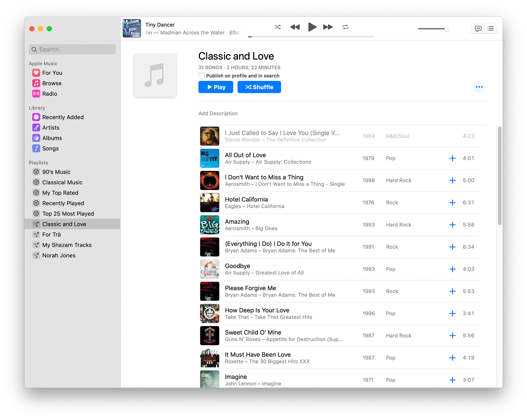Click Air Supply Collections album cover
Image resolution: width=527 pixels, height=420 pixels.
[210, 158]
